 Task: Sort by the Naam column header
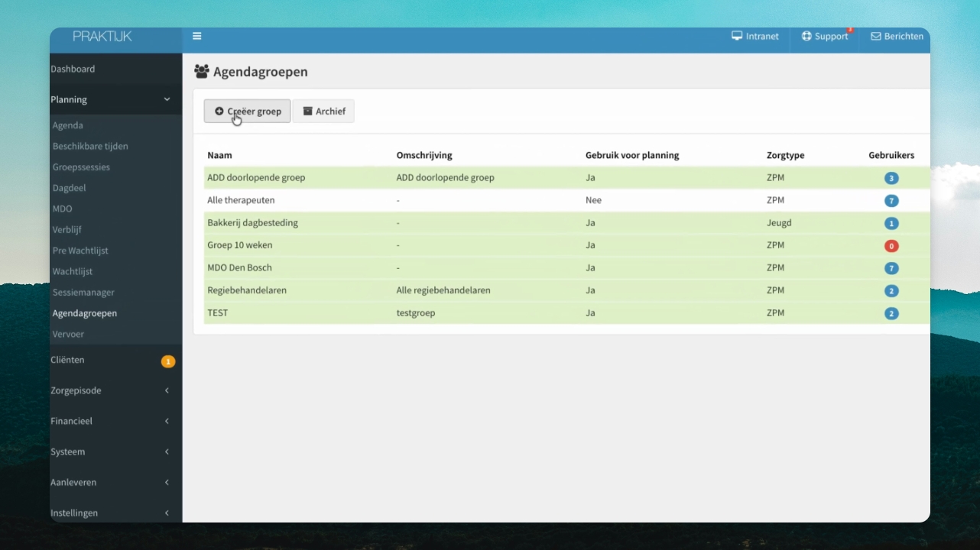219,155
